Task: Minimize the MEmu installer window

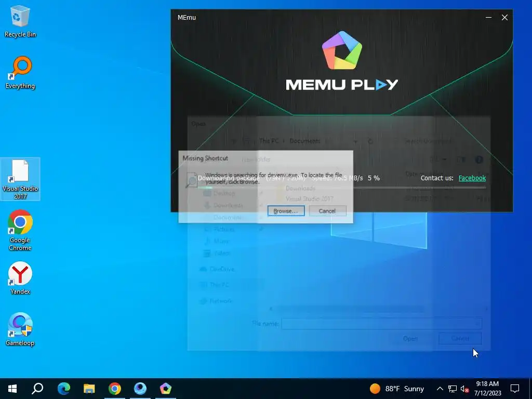Action: [x=488, y=17]
